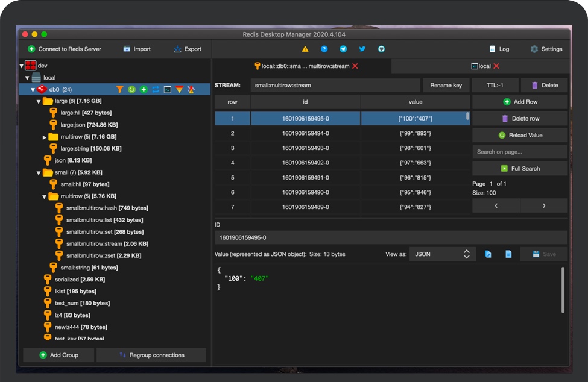Open the GitHub icon in top toolbar
Viewport: 588px width, 382px height.
381,49
